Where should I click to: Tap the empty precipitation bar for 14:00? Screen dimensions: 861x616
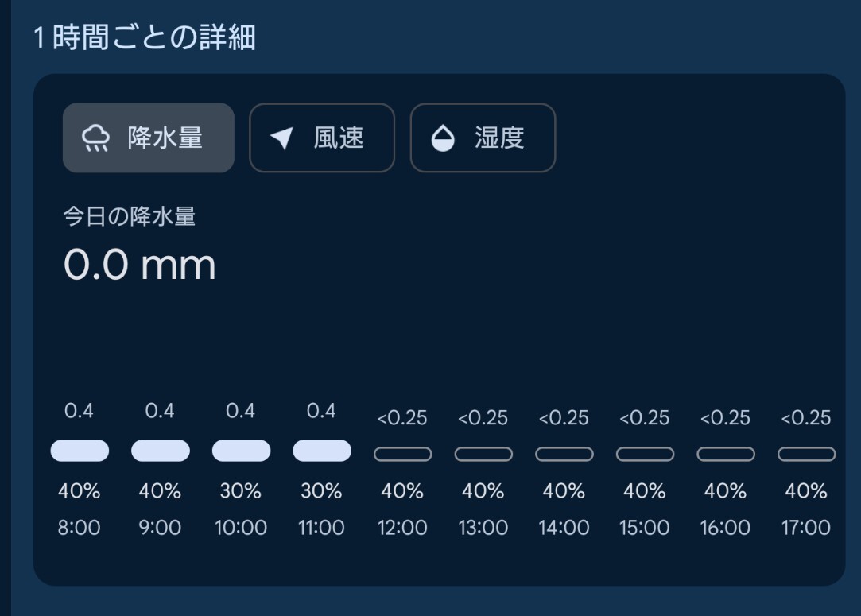(x=564, y=454)
